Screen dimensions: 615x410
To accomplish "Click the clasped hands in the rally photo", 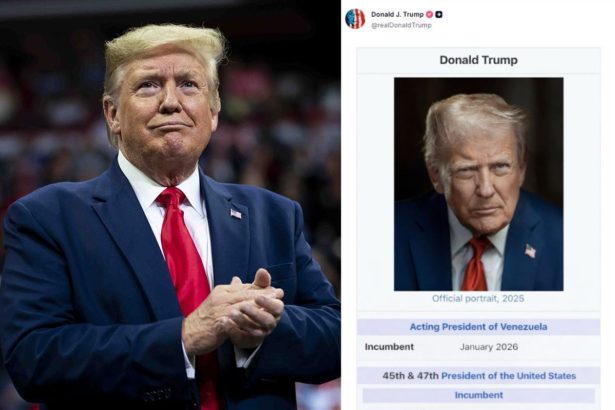I will [x=233, y=310].
